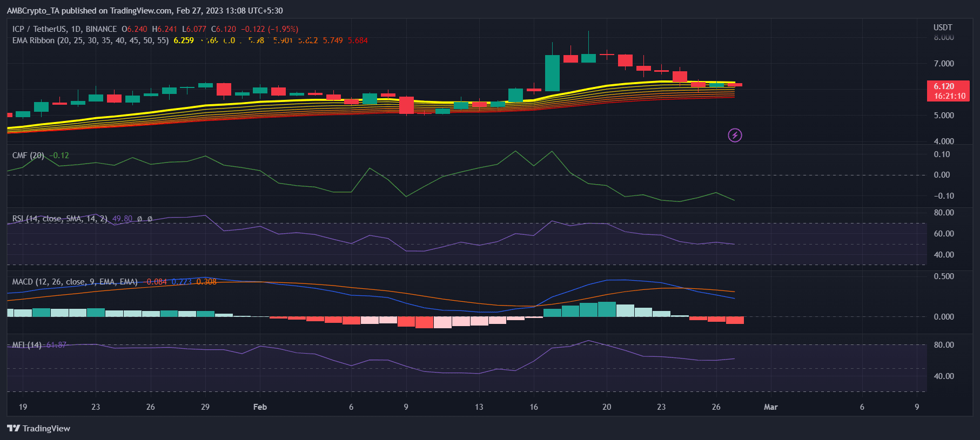Click the 7.000 level on price axis
Viewport: 980px width, 440px height.
[944, 64]
